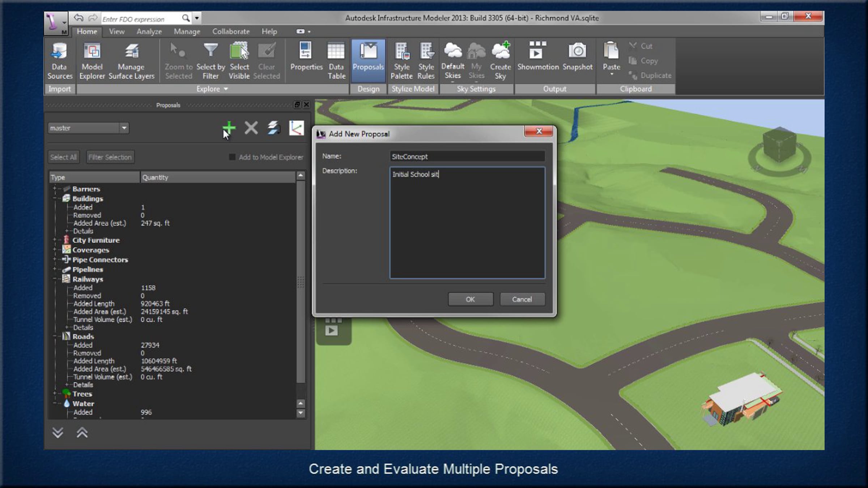Click the proposals list vertical scrollbar
Viewport: 868px width, 488px height.
(x=300, y=282)
